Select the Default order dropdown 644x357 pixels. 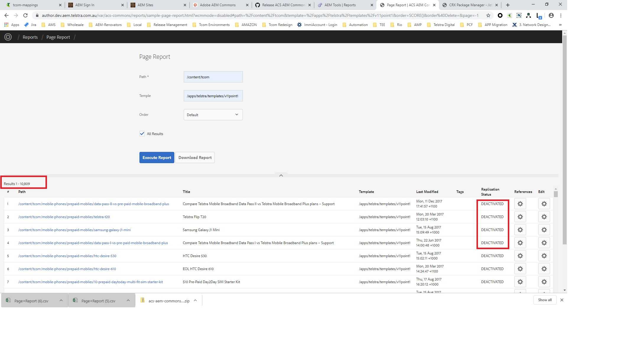(x=213, y=114)
